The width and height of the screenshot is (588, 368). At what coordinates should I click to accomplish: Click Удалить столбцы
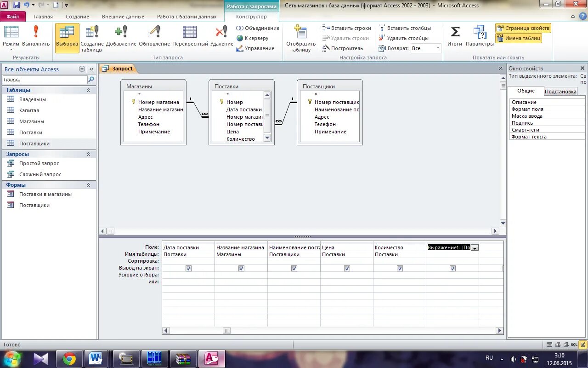pos(403,38)
